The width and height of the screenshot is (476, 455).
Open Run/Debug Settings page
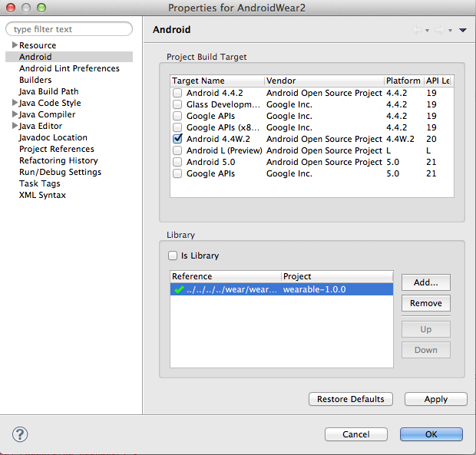(60, 172)
